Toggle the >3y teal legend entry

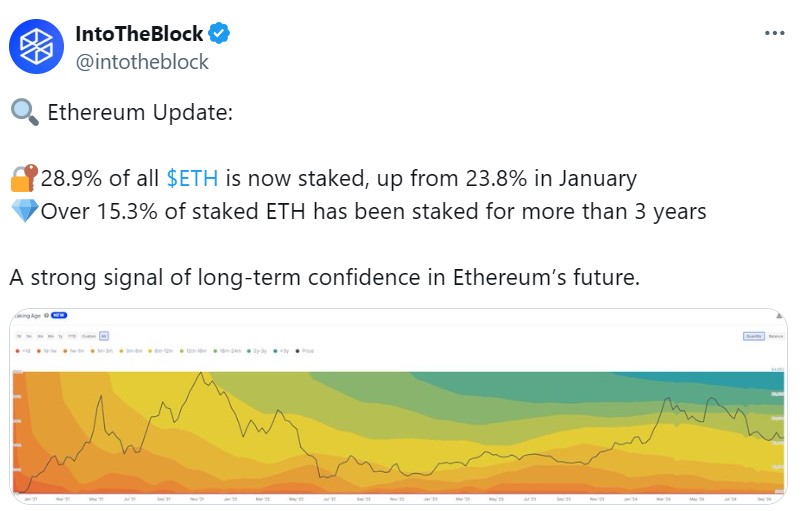(x=281, y=351)
